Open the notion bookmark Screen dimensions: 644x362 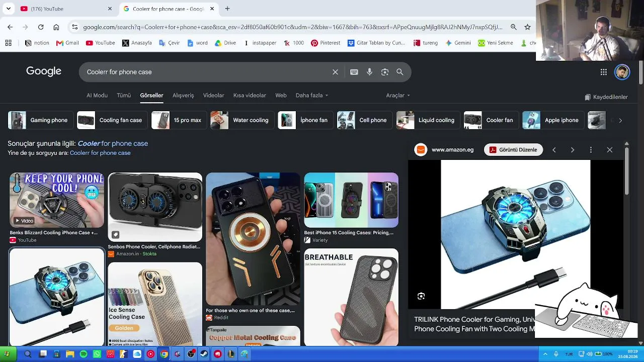click(37, 43)
